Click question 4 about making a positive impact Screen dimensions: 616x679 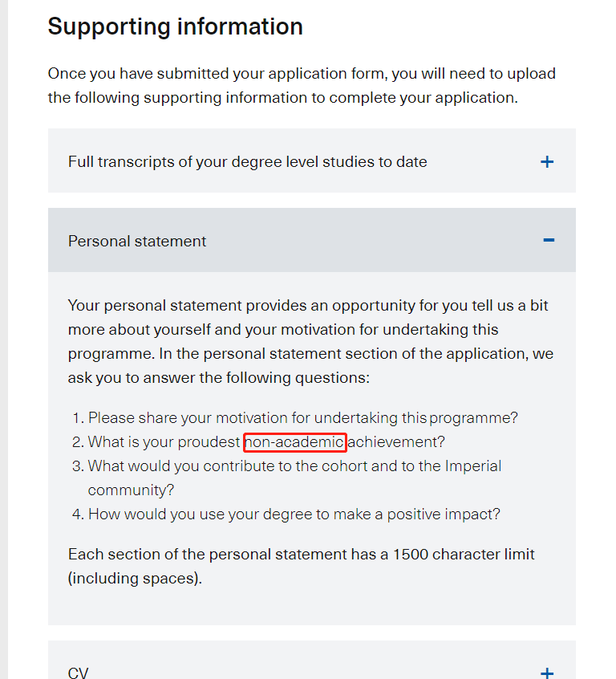coord(294,514)
